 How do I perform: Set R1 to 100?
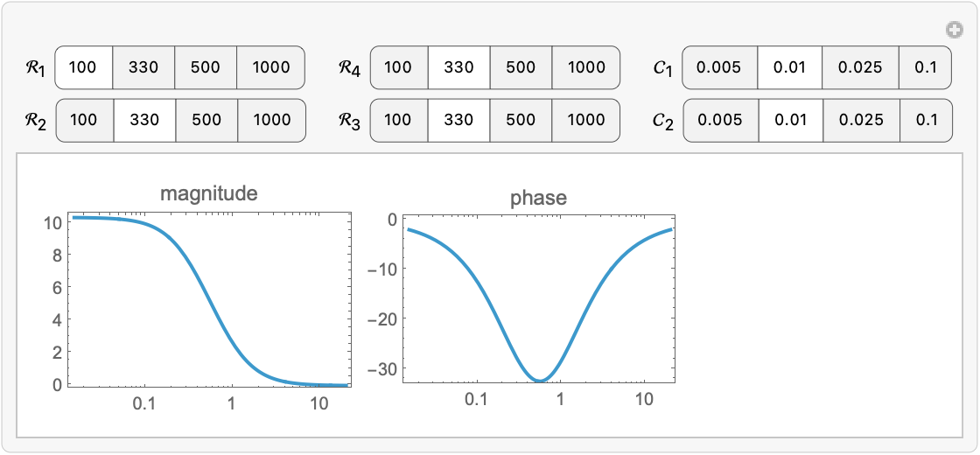click(83, 67)
